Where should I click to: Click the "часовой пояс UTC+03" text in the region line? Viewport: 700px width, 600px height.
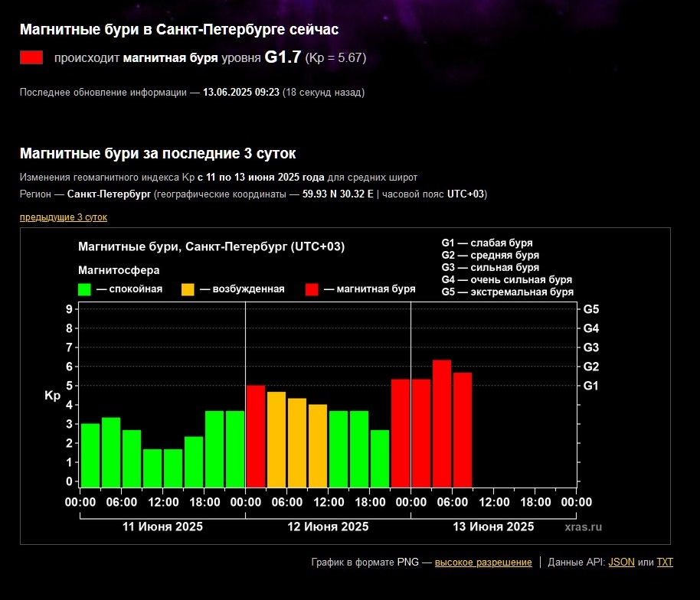tap(433, 194)
